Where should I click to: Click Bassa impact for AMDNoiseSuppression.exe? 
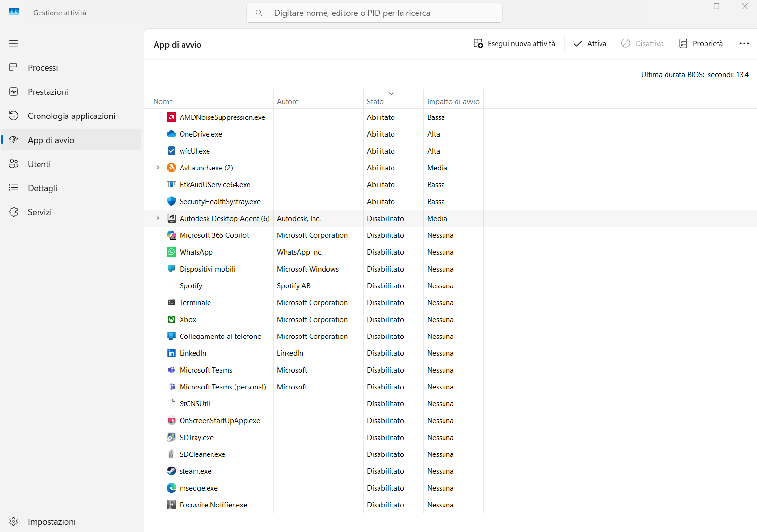[x=436, y=117]
